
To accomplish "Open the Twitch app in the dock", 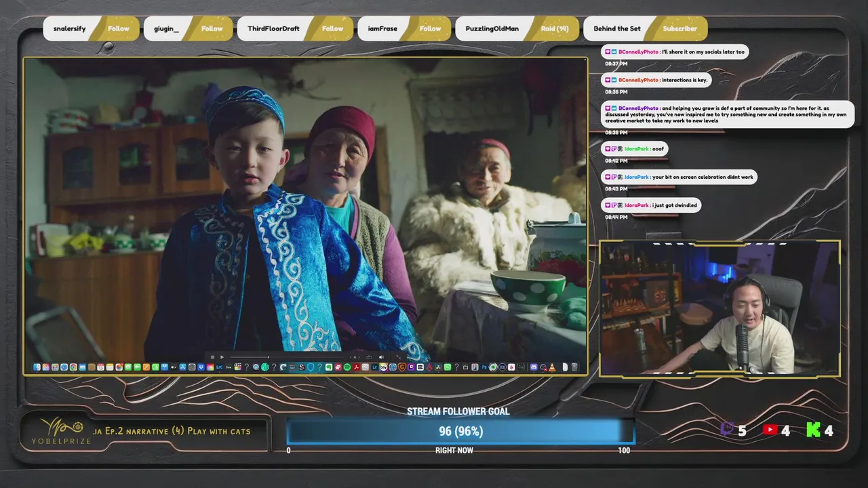I will pyautogui.click(x=411, y=367).
